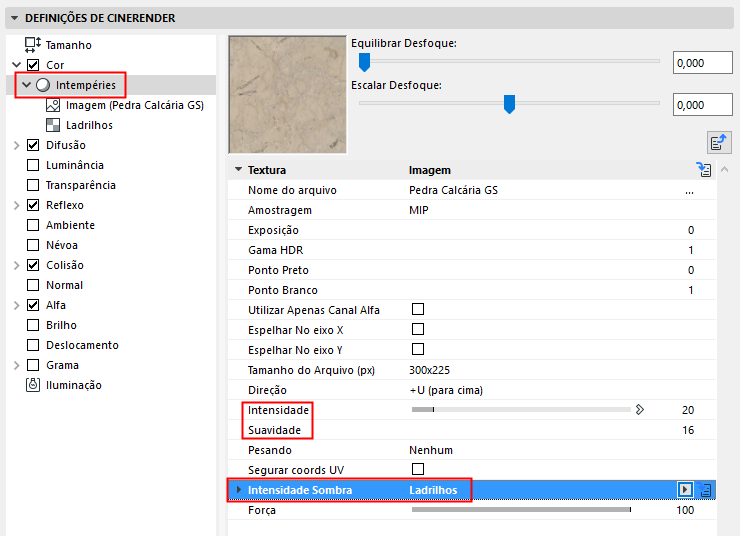Image resolution: width=740 pixels, height=536 pixels.
Task: Check Espelhar No eixo X
Action: pyautogui.click(x=418, y=329)
